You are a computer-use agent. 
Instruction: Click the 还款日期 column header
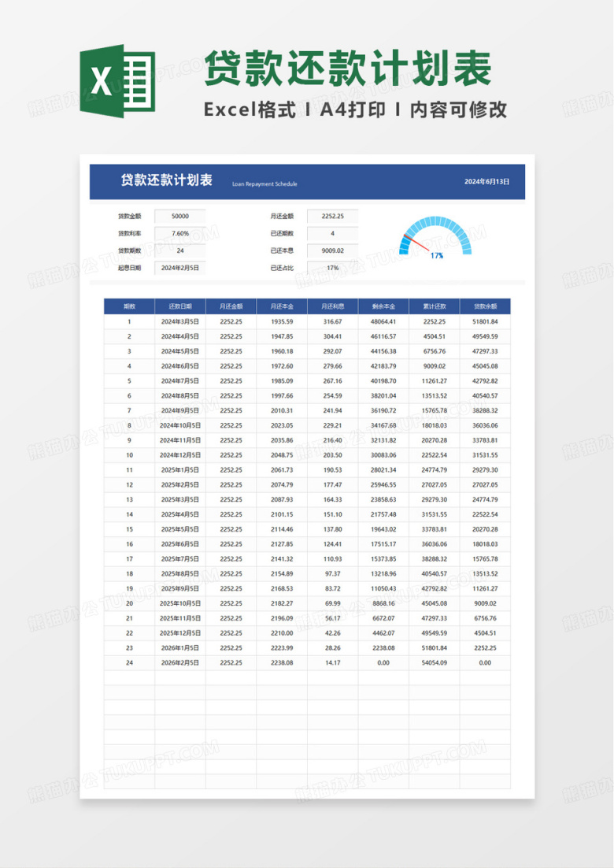point(180,306)
